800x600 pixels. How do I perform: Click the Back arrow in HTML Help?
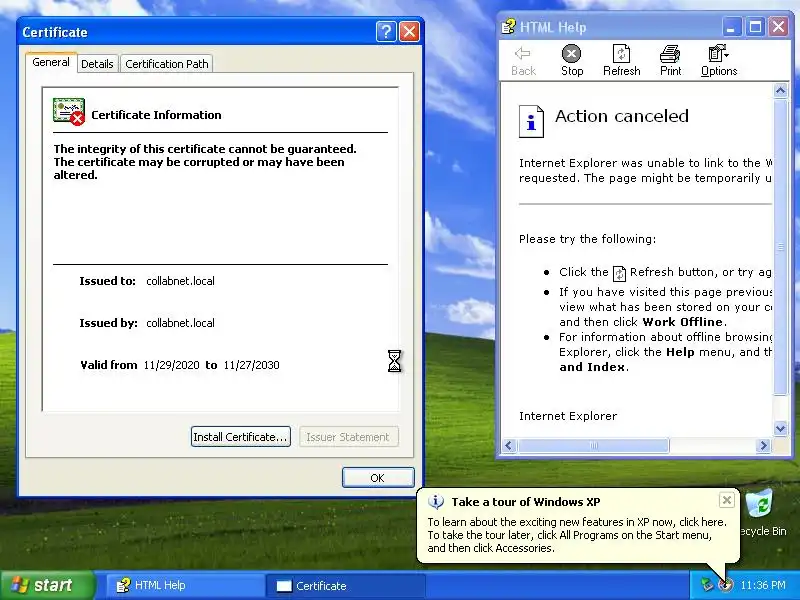pyautogui.click(x=522, y=53)
